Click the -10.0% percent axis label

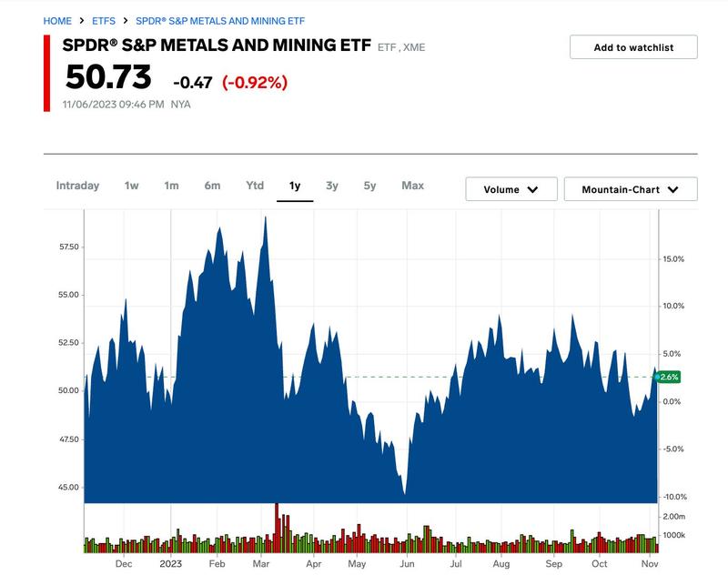tap(674, 497)
